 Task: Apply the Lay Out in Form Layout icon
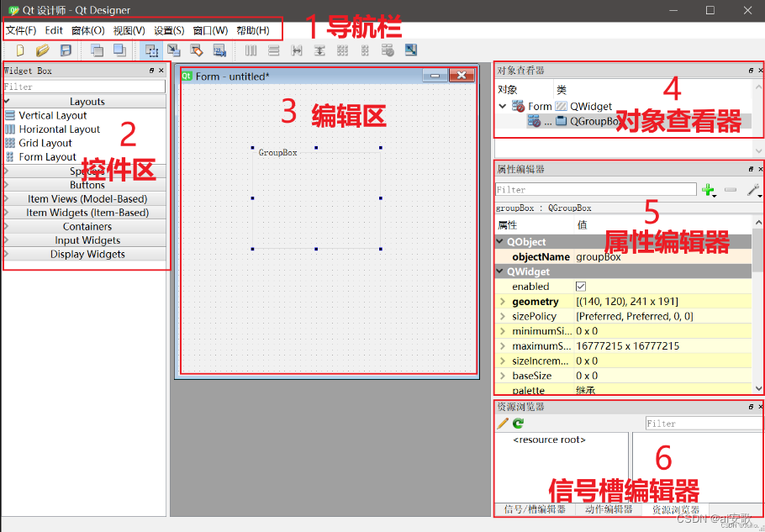click(365, 50)
